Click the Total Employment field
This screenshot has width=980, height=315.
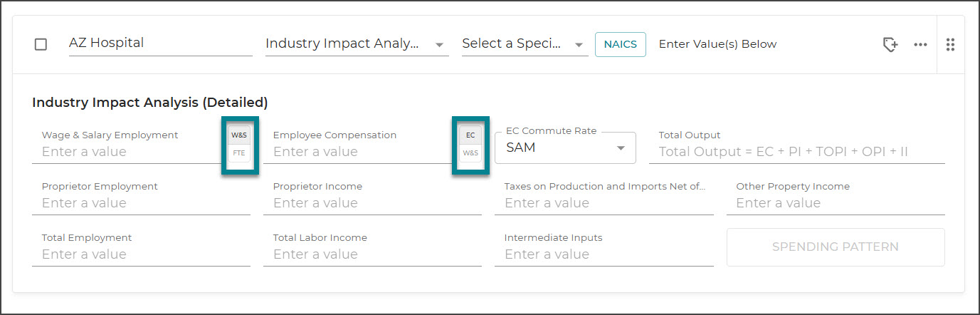click(x=141, y=247)
